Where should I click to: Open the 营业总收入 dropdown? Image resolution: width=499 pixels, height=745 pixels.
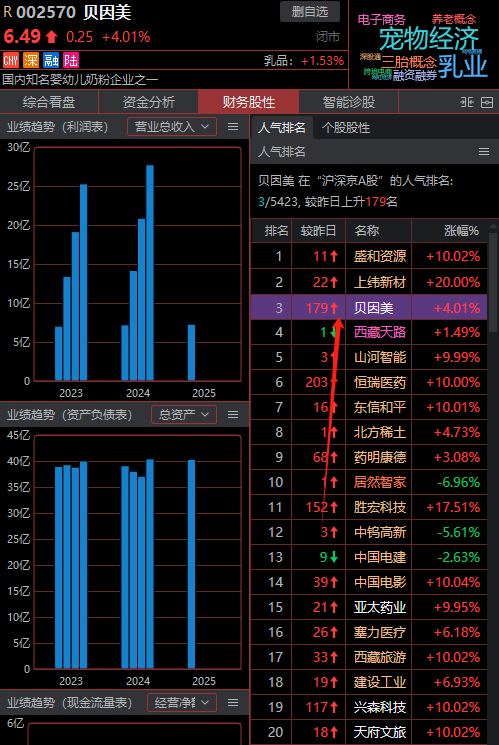pos(172,126)
